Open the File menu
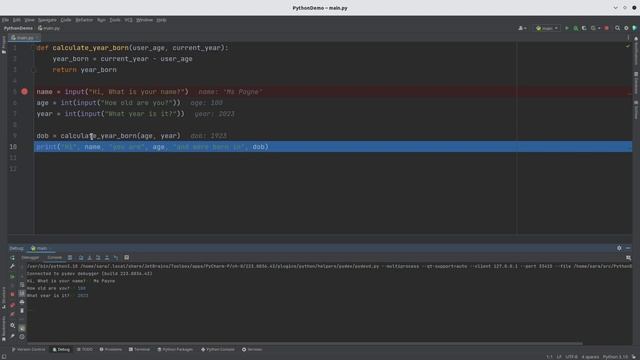This screenshot has width=640, height=360. [5, 20]
